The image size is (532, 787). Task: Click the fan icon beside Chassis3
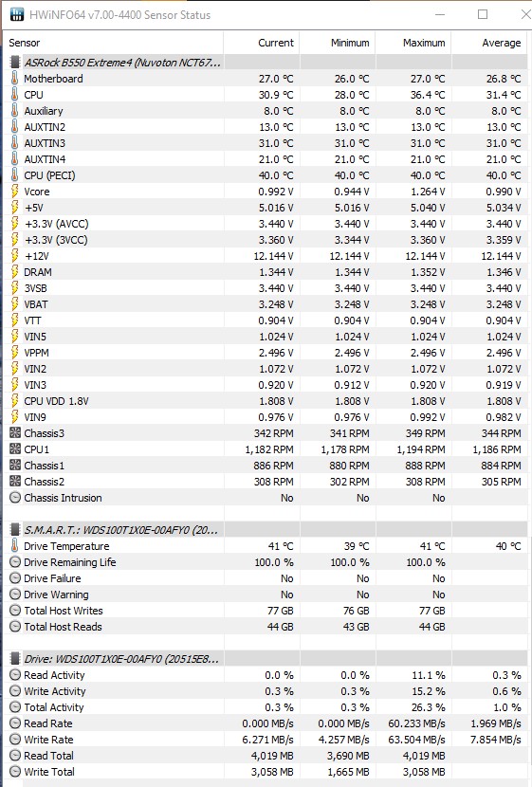pyautogui.click(x=15, y=433)
